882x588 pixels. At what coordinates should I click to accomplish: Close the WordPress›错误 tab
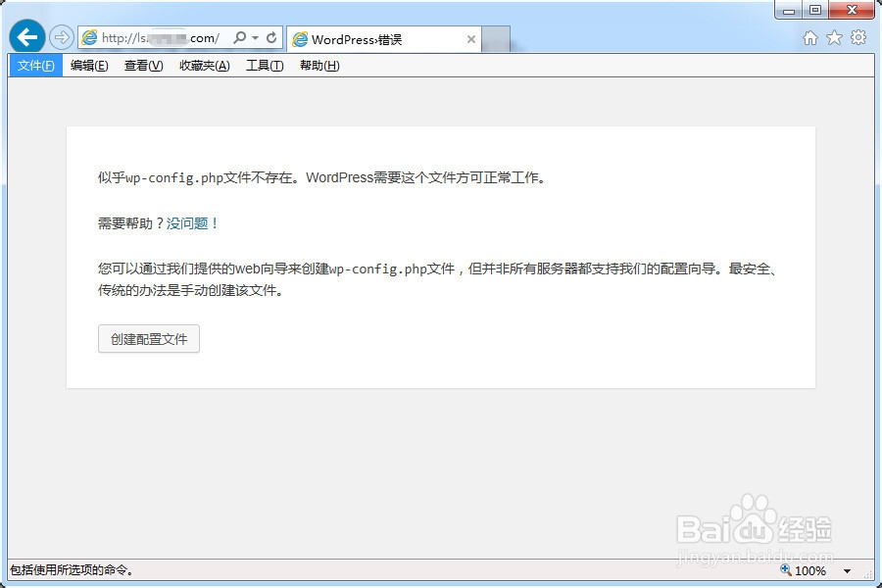coord(471,39)
